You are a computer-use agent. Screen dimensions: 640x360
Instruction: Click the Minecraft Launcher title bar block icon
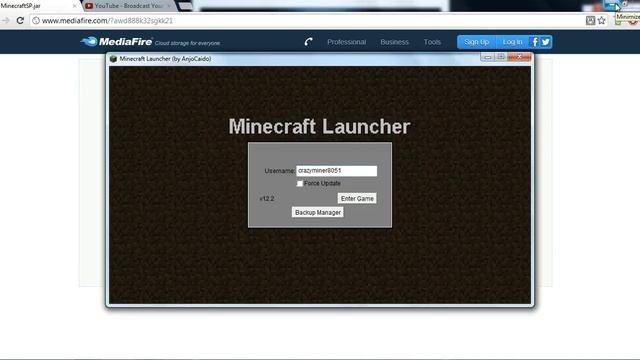(113, 59)
